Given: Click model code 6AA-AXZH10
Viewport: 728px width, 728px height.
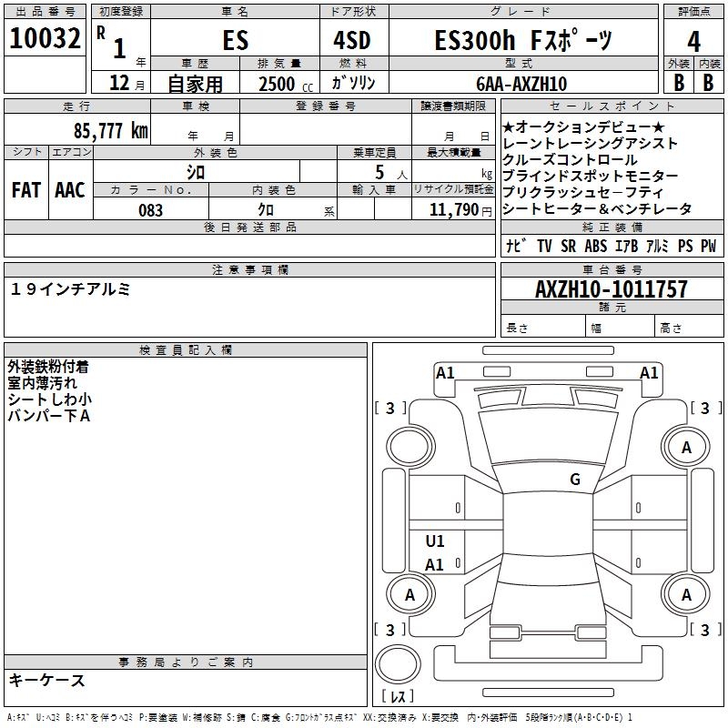Looking at the screenshot, I should [521, 84].
